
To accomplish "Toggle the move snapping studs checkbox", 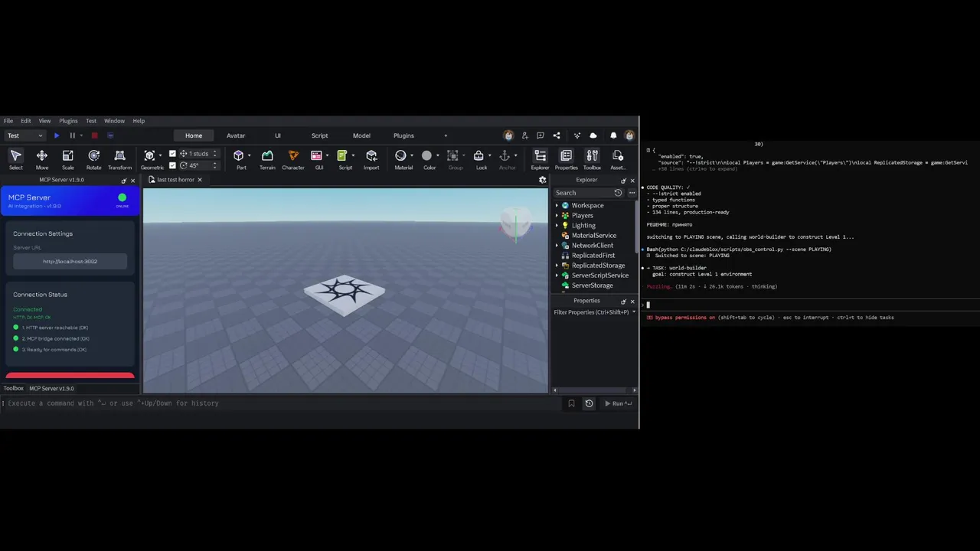I will (172, 154).
